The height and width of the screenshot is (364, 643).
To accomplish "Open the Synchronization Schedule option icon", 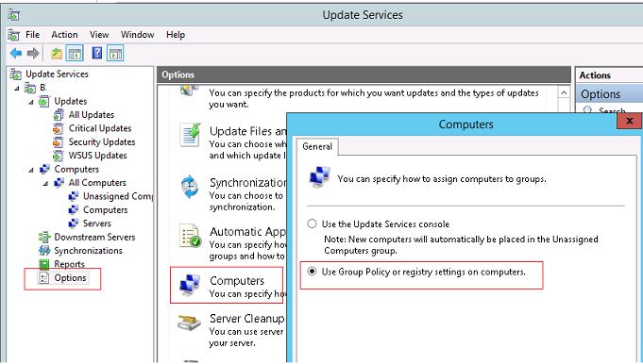I will (x=190, y=187).
